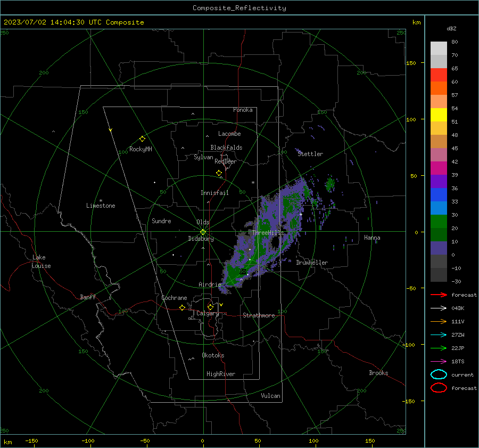Click the Okotoks city label
This screenshot has height=448, width=479.
(x=213, y=355)
